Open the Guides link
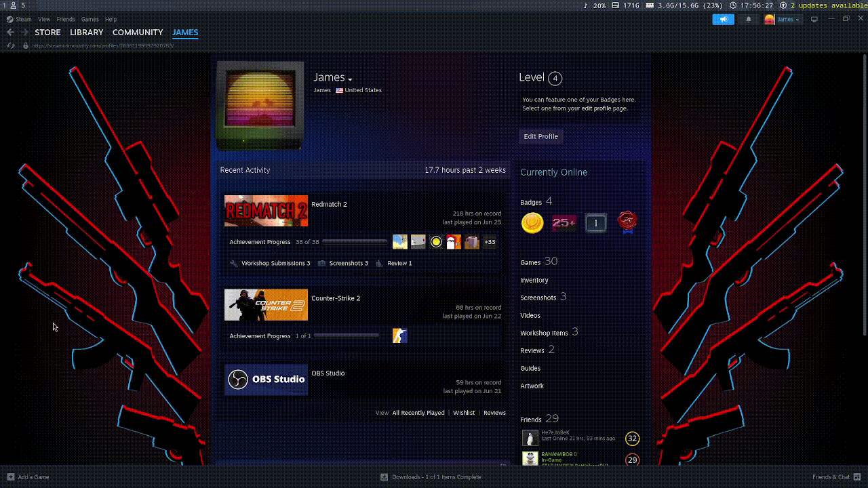868x488 pixels. click(x=530, y=368)
